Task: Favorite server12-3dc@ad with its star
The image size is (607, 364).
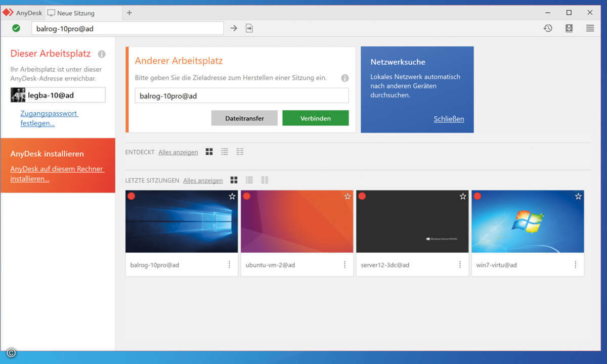Action: (463, 196)
